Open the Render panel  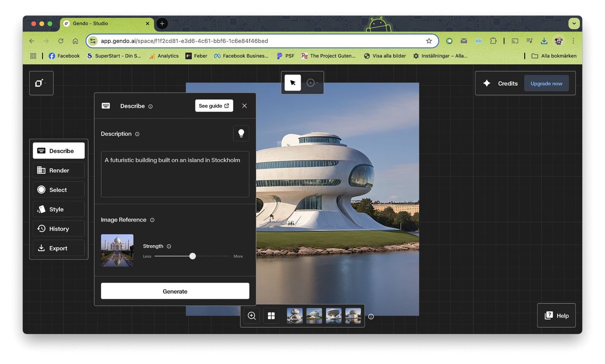(59, 170)
